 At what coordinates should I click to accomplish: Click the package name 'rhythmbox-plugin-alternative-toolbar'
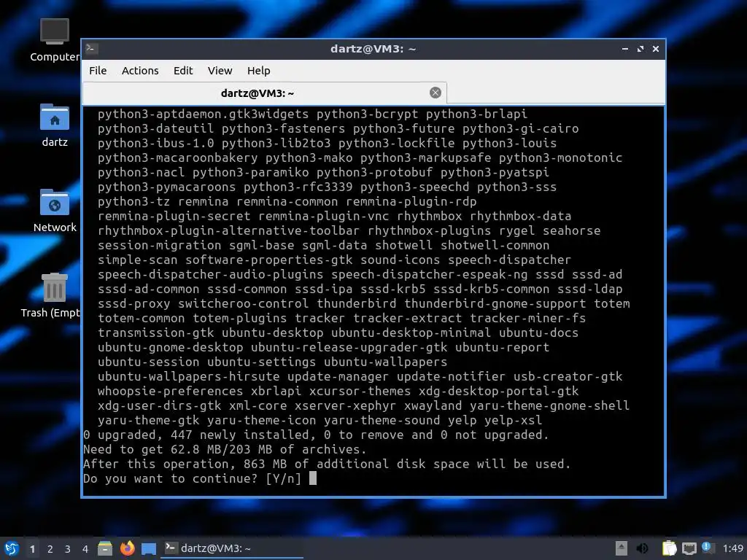228,230
